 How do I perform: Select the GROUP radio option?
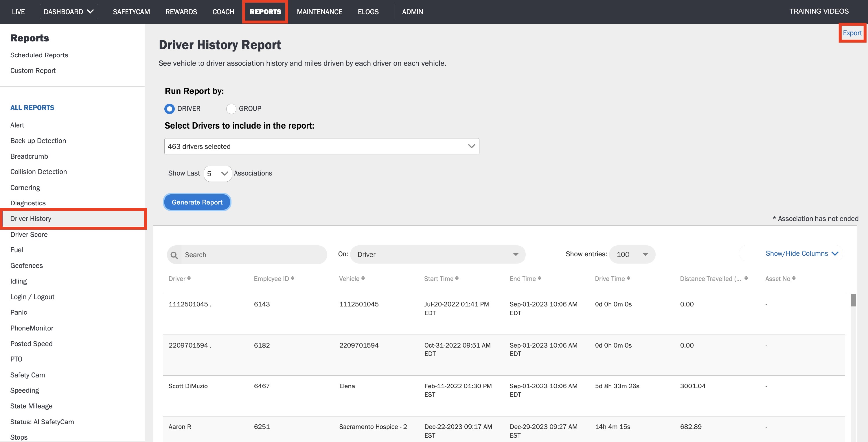[x=231, y=109]
